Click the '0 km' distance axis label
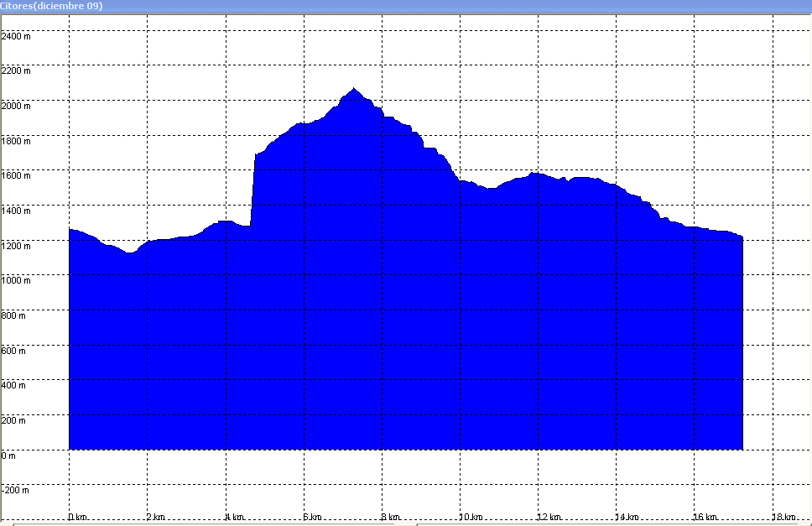This screenshot has width=812, height=526. tap(78, 517)
